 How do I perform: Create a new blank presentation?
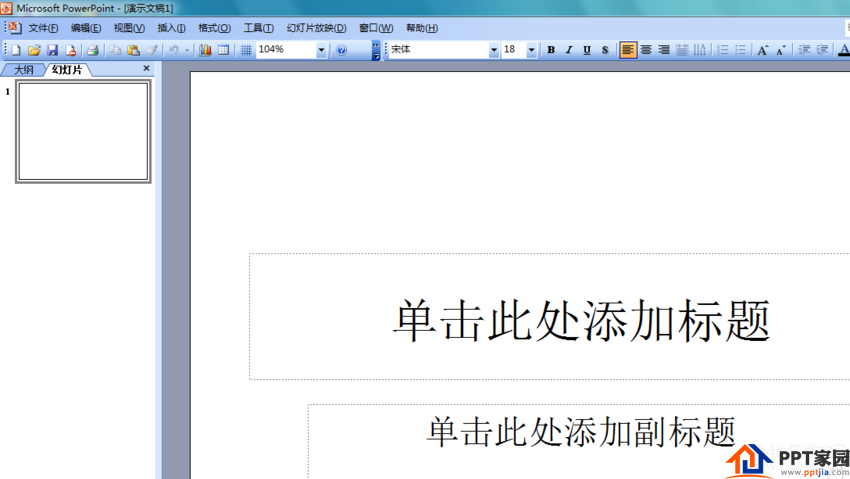coord(16,50)
